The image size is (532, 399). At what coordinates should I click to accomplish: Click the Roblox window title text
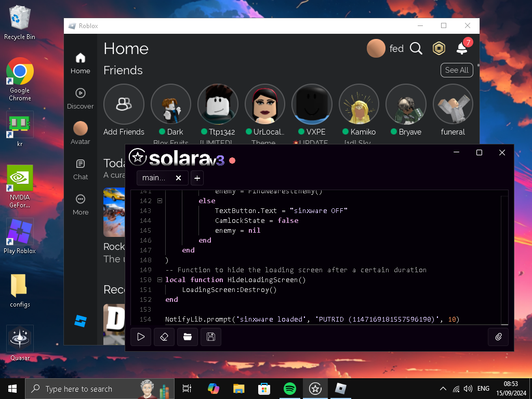tap(88, 26)
